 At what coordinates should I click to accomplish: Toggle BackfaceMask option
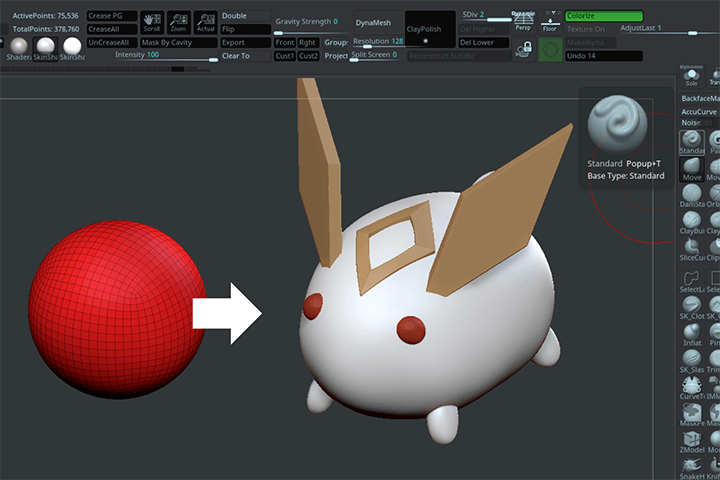point(700,98)
